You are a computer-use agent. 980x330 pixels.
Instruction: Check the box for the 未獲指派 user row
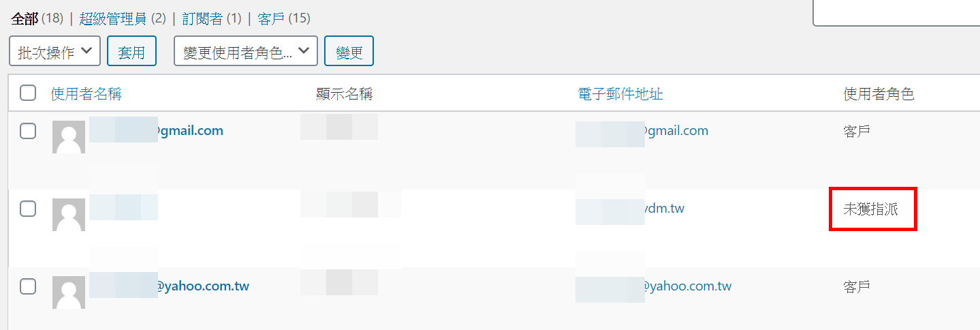pyautogui.click(x=28, y=209)
